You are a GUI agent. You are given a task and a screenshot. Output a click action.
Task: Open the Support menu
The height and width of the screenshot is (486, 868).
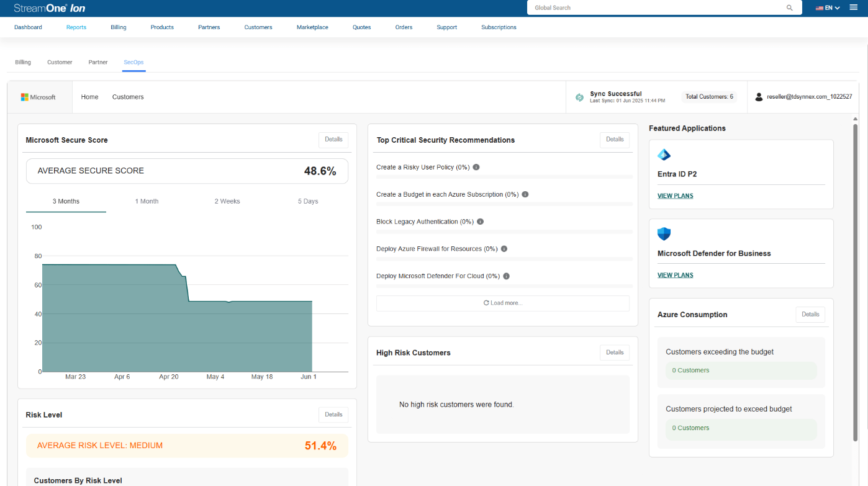[446, 27]
